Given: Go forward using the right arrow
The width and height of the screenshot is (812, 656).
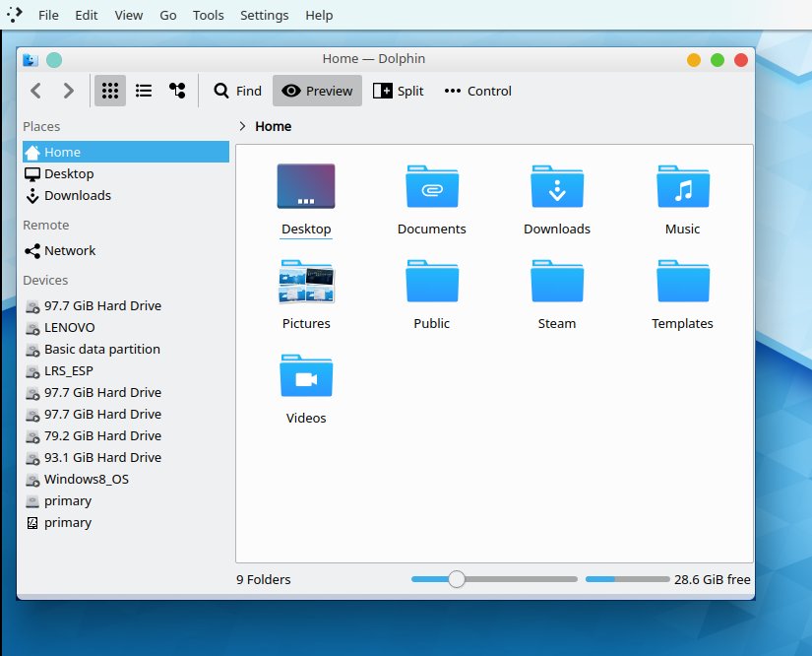Looking at the screenshot, I should [68, 91].
